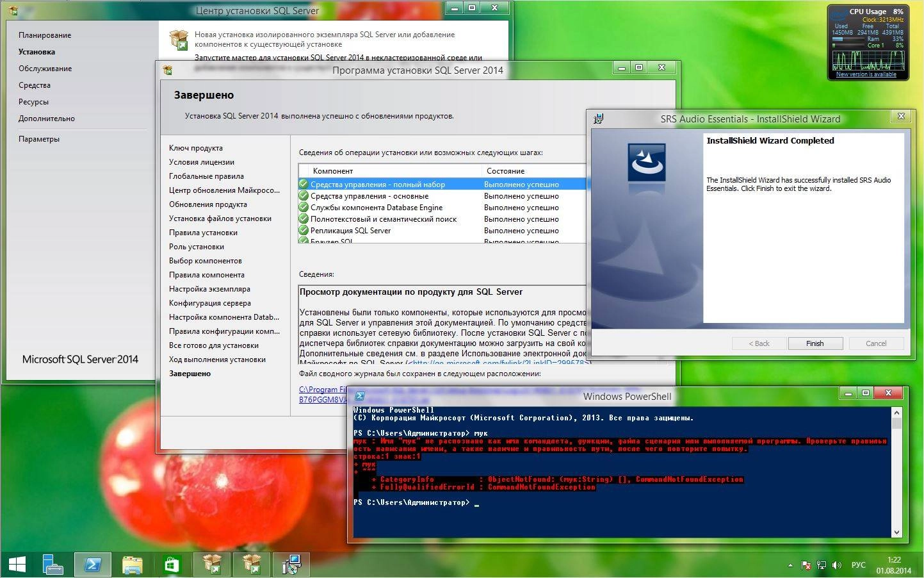Click green check beside Полнотекстовый и семантический поиск
The width and height of the screenshot is (924, 578).
coord(304,219)
